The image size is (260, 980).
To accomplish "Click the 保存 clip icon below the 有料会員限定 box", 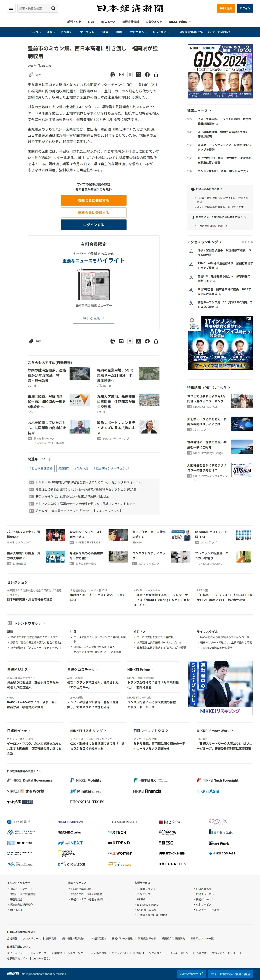I will coord(31,341).
